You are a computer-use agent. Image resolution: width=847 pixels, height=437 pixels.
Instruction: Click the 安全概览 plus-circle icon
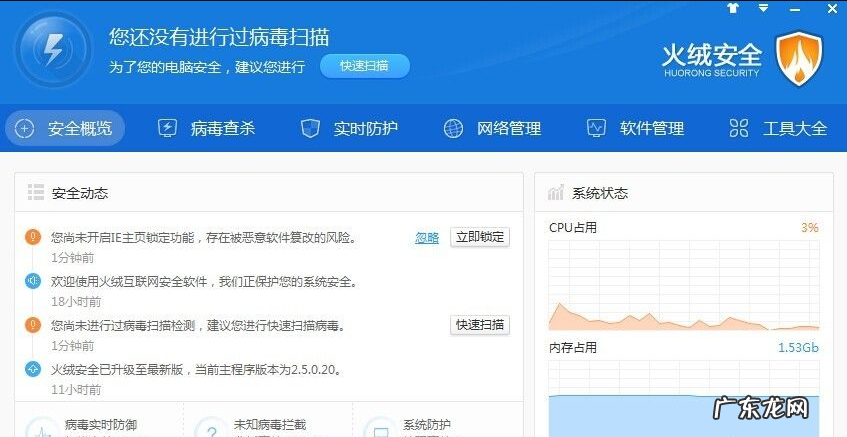pos(24,129)
